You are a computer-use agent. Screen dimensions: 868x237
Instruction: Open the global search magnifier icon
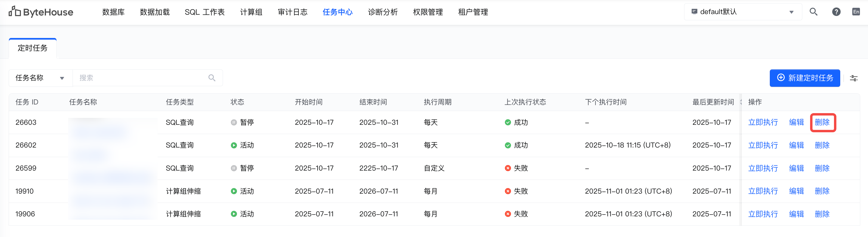pos(813,12)
